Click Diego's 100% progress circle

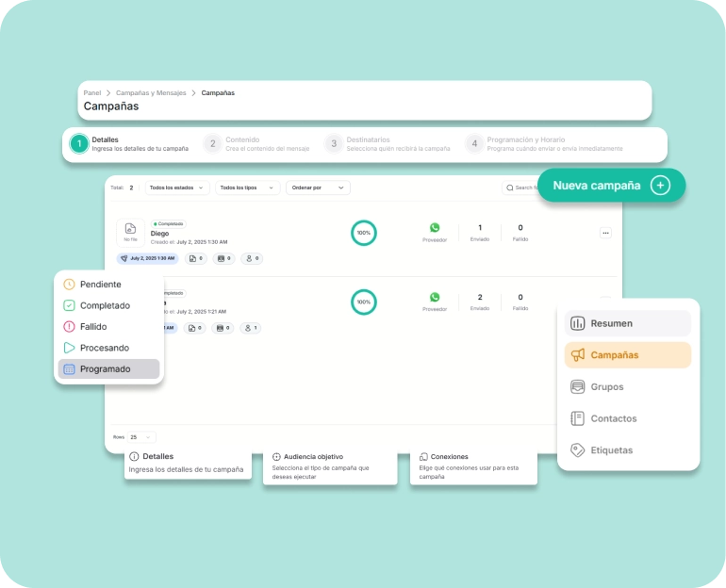(x=363, y=233)
